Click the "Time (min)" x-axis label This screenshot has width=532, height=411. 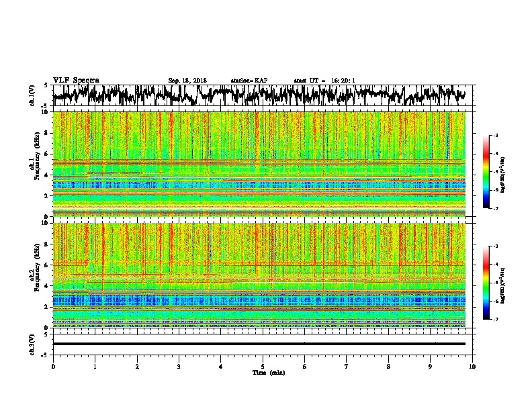(269, 373)
